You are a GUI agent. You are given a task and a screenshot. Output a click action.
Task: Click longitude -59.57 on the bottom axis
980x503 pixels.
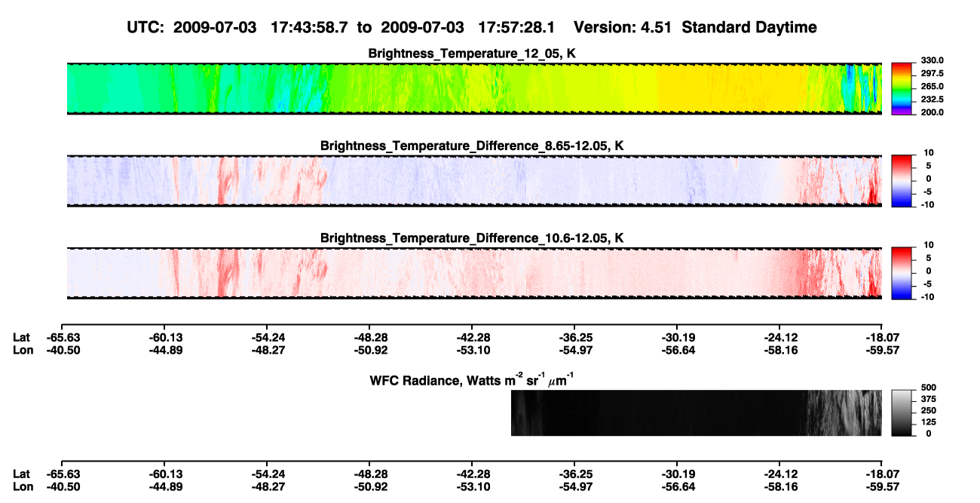point(881,486)
